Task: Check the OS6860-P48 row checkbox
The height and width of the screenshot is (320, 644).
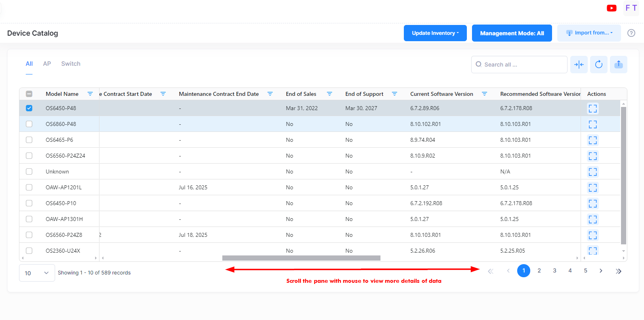Action: tap(29, 124)
